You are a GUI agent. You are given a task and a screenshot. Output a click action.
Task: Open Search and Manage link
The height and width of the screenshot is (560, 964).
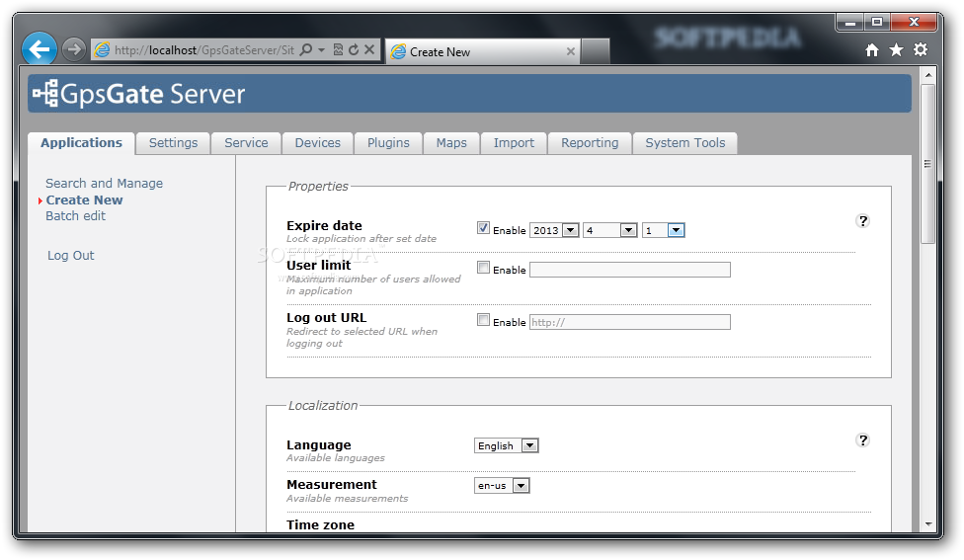pyautogui.click(x=104, y=183)
